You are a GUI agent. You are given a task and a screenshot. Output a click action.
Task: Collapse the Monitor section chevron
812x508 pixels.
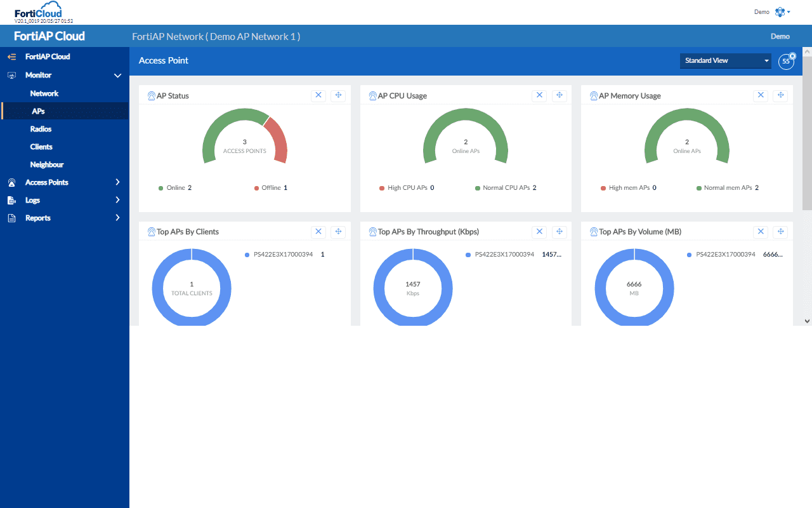117,76
